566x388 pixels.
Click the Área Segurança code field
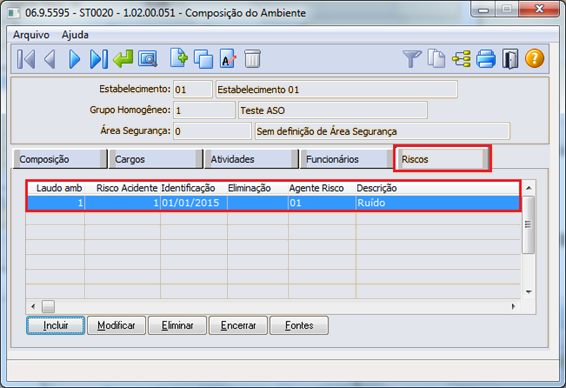pos(212,131)
